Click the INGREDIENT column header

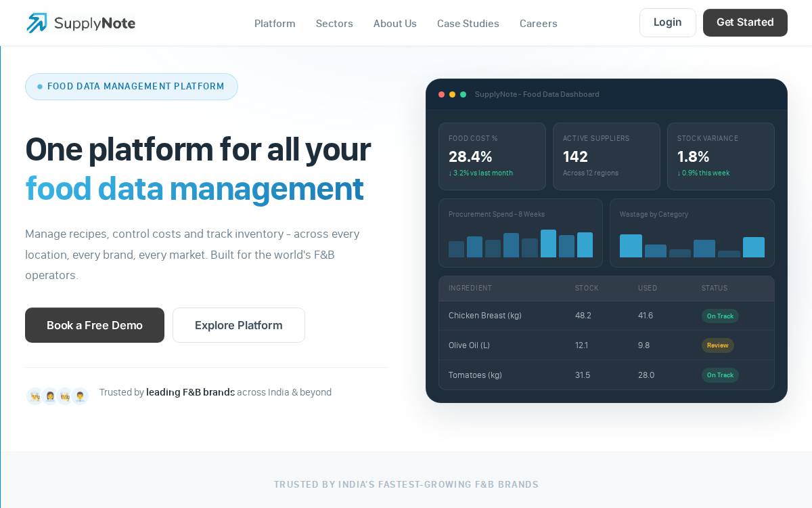pos(470,288)
